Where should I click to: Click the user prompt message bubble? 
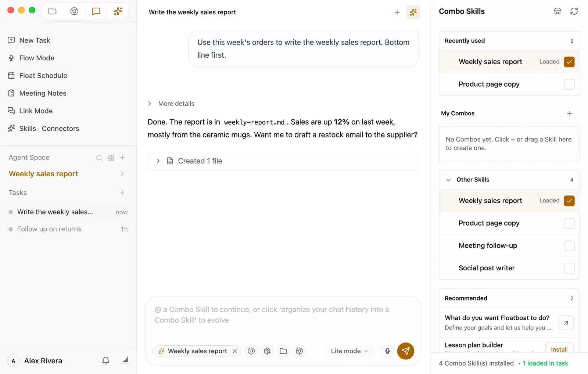click(x=304, y=49)
